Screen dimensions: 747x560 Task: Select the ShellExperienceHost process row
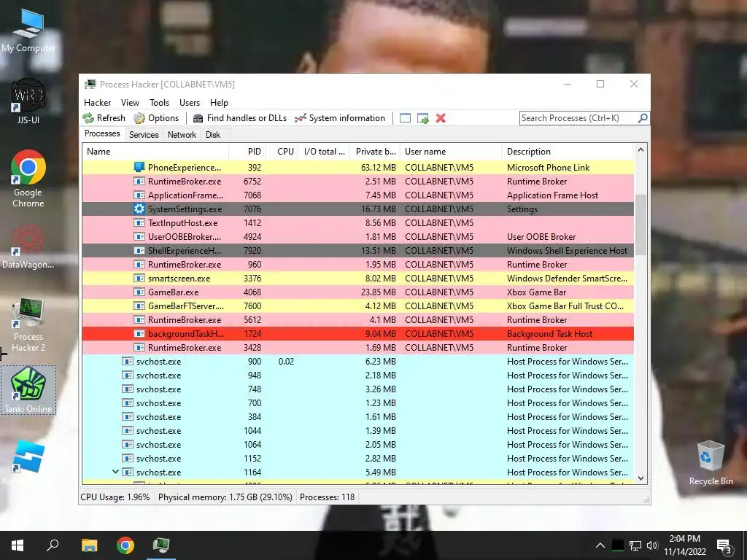coord(357,251)
